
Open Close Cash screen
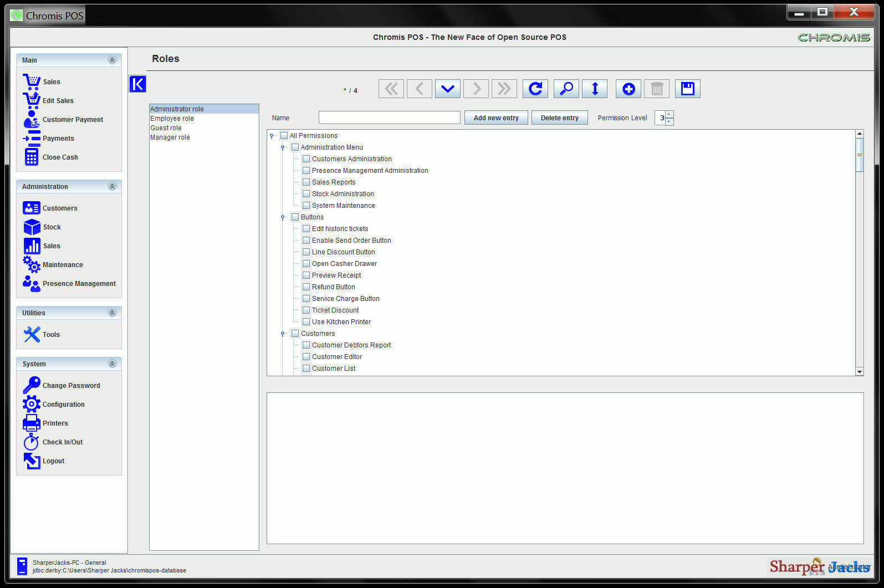click(51, 157)
